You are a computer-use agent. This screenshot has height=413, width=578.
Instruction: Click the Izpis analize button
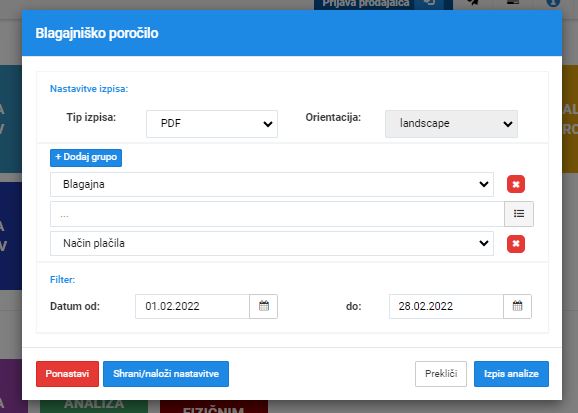(511, 374)
